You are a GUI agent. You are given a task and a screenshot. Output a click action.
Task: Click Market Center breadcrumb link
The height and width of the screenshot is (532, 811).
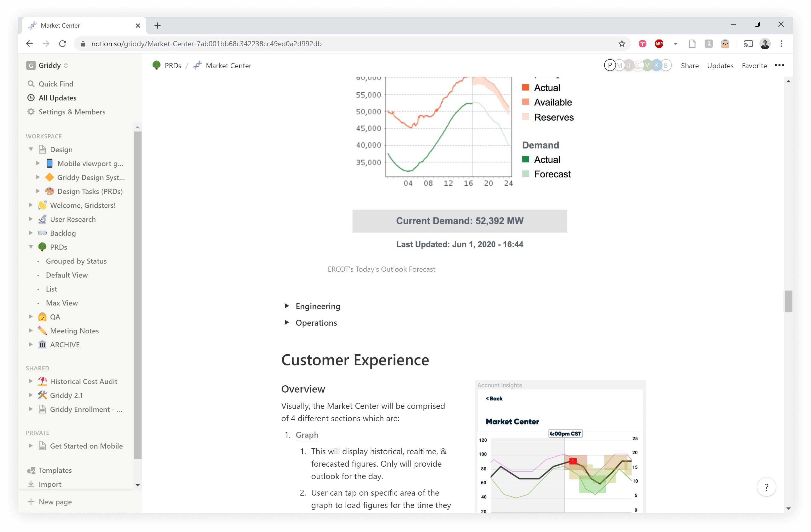click(228, 65)
